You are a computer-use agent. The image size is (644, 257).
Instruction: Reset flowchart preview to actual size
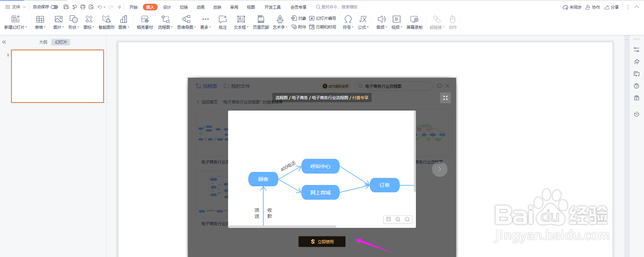coord(388,219)
